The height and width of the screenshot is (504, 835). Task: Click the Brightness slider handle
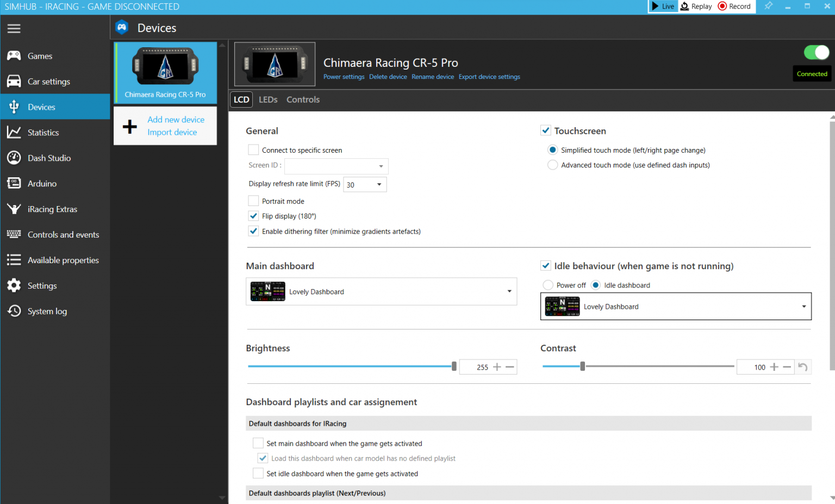[x=454, y=366]
